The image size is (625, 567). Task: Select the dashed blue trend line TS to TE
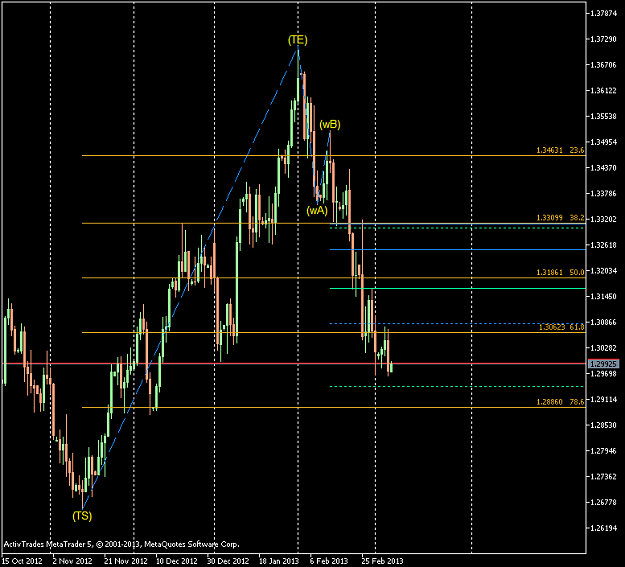pos(190,278)
